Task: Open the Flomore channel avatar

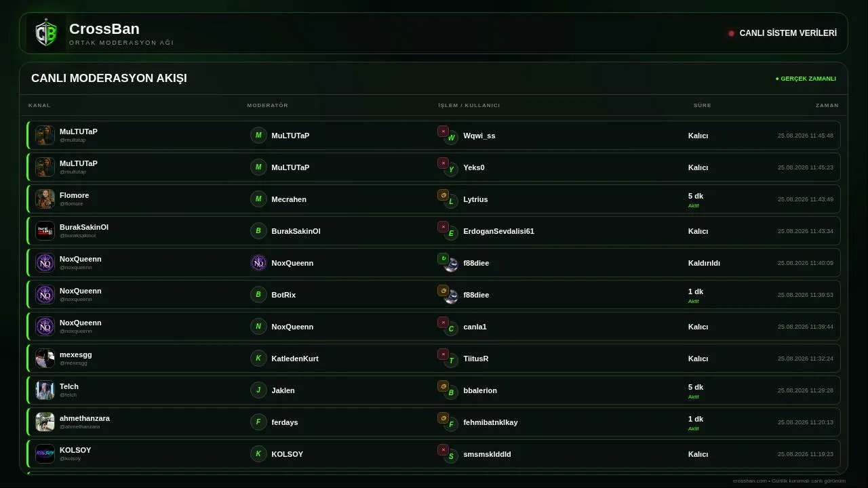Action: click(45, 199)
